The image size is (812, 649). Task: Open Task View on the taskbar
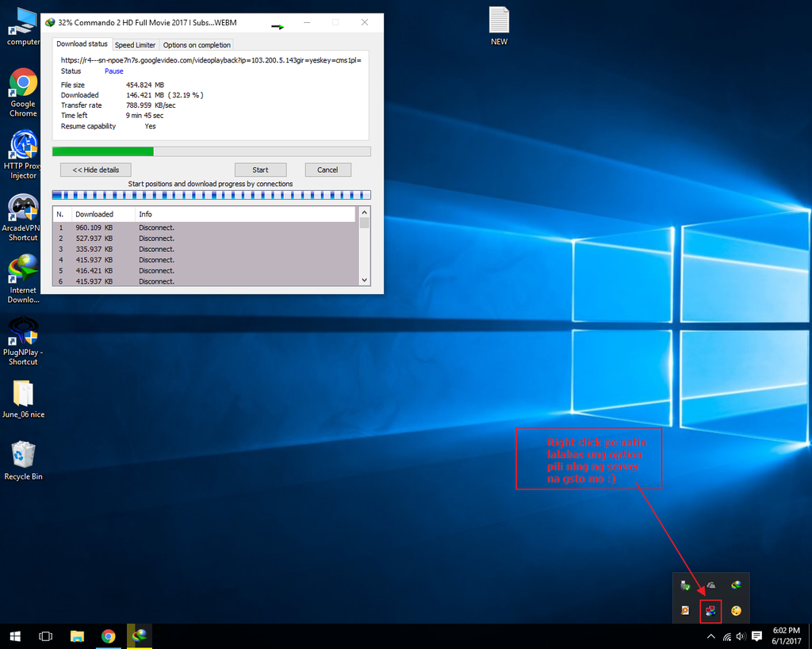click(x=45, y=636)
